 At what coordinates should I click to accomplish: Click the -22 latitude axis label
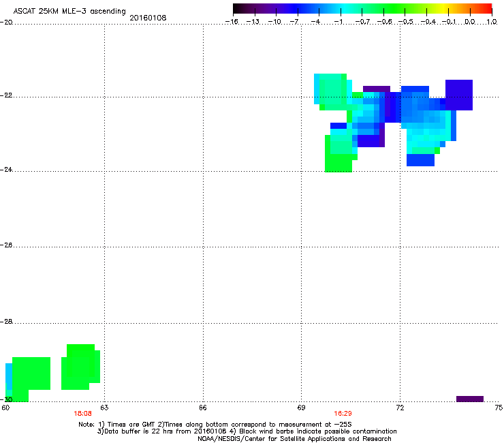(x=6, y=95)
